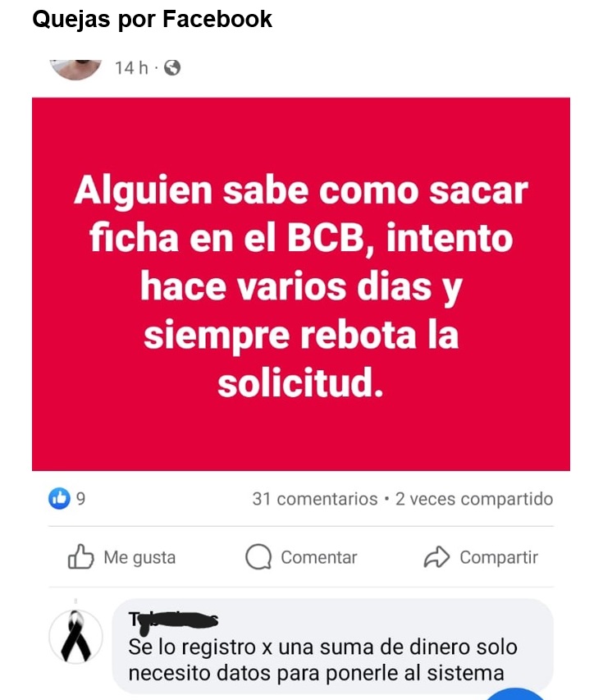Open the post author's profile picture
The width and height of the screenshot is (603, 700).
pyautogui.click(x=75, y=70)
